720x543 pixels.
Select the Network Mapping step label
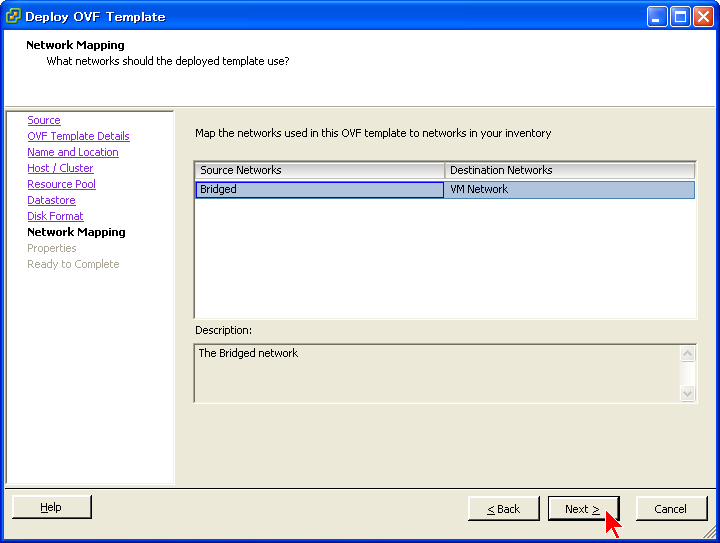pos(76,232)
